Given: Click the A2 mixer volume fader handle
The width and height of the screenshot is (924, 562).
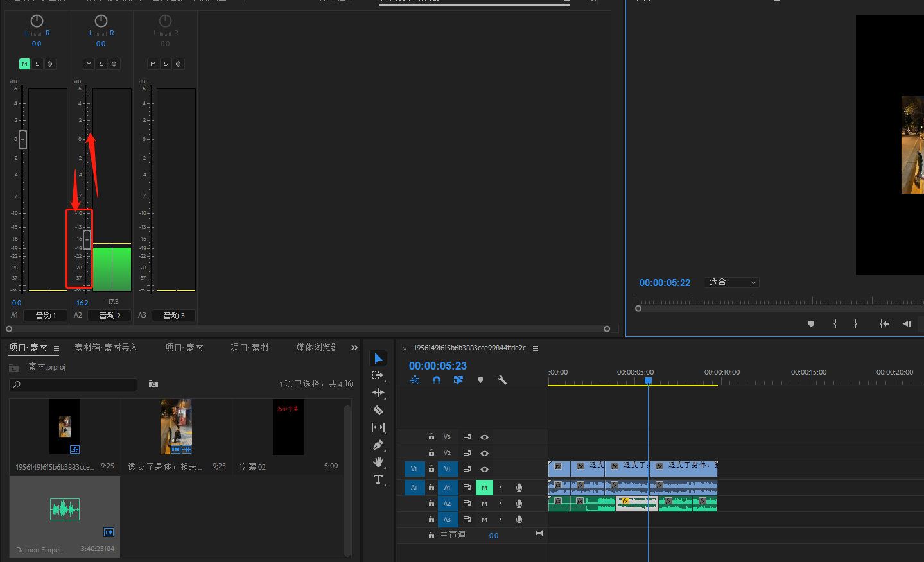Looking at the screenshot, I should [87, 239].
